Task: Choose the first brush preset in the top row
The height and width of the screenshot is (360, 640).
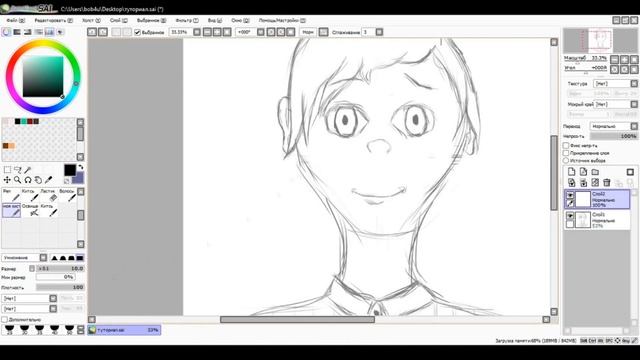Action: tap(11, 195)
